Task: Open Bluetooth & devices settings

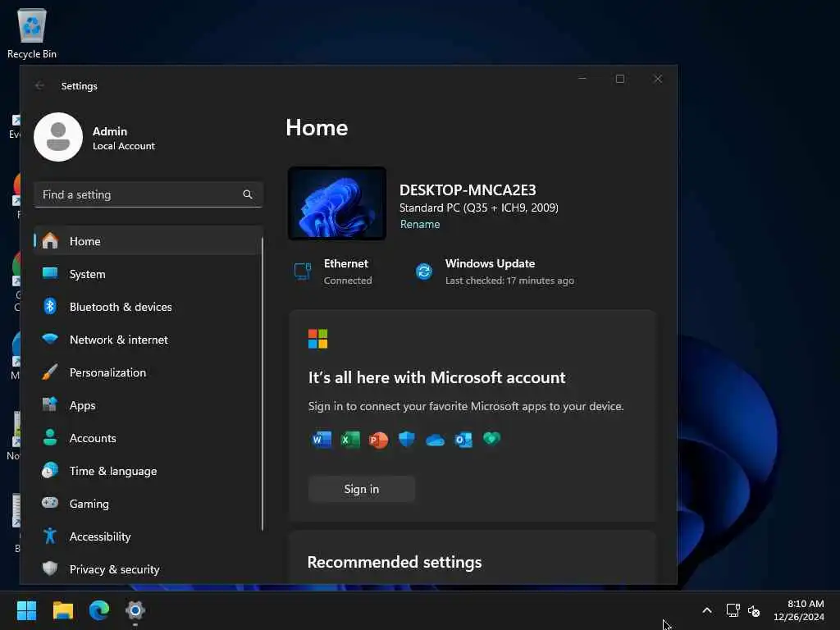Action: tap(148, 307)
